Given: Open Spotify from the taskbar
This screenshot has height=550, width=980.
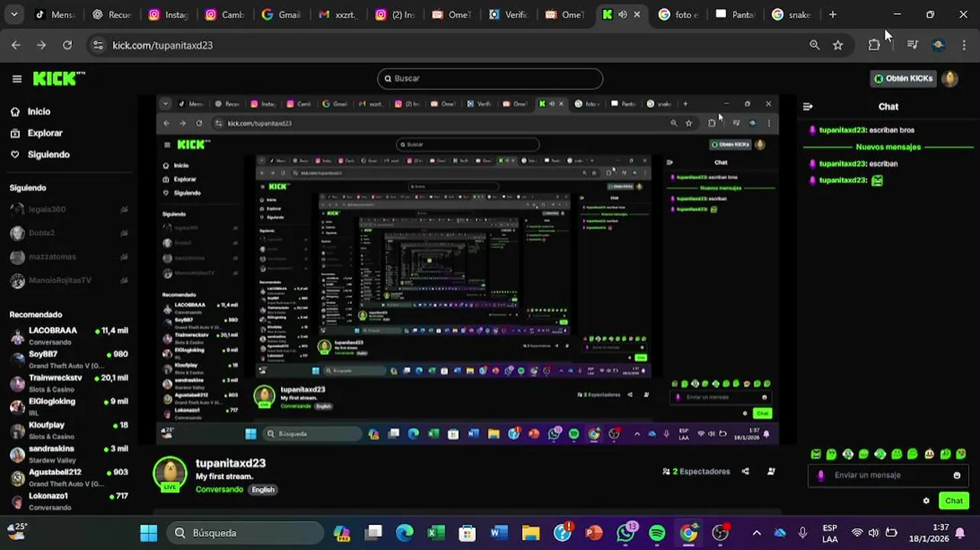Looking at the screenshot, I should 657,533.
